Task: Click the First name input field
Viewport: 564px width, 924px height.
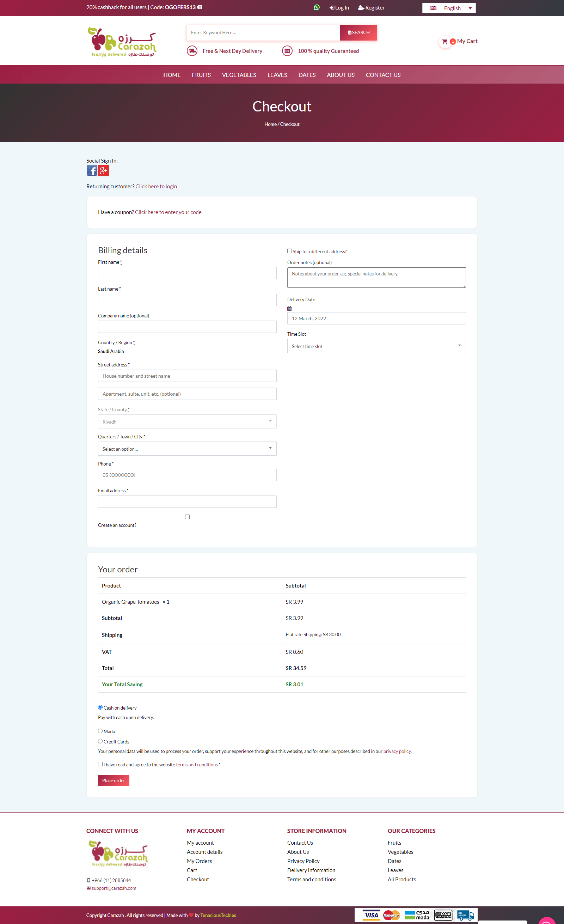Action: pos(187,273)
